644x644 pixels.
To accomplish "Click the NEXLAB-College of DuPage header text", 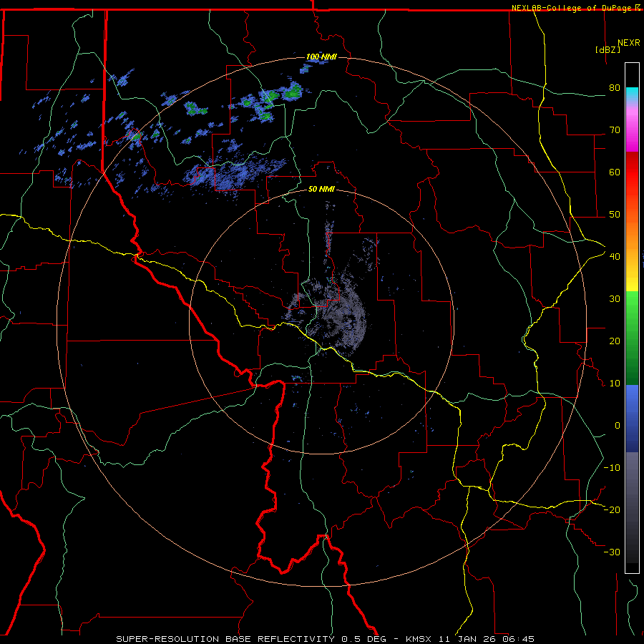I will point(575,8).
